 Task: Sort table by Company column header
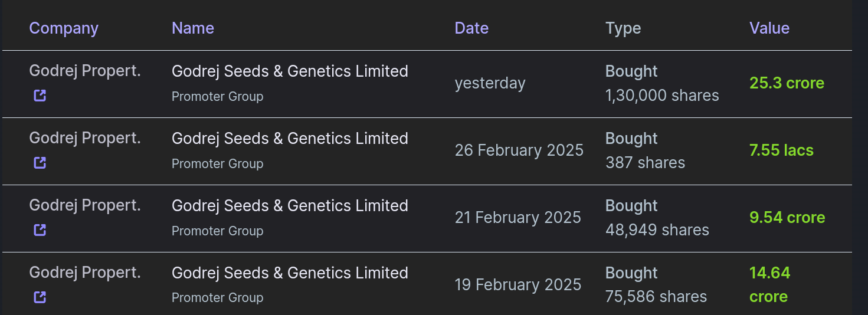[x=64, y=28]
